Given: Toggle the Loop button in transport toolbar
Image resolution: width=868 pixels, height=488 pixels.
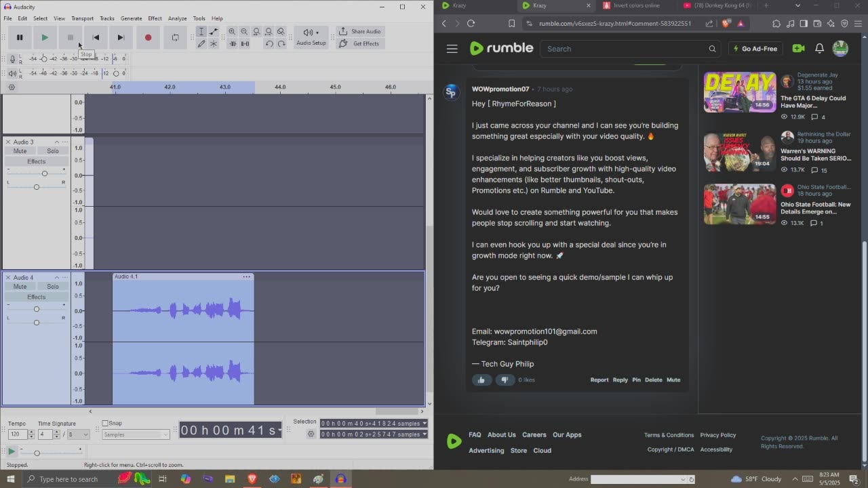Looking at the screenshot, I should pyautogui.click(x=175, y=37).
